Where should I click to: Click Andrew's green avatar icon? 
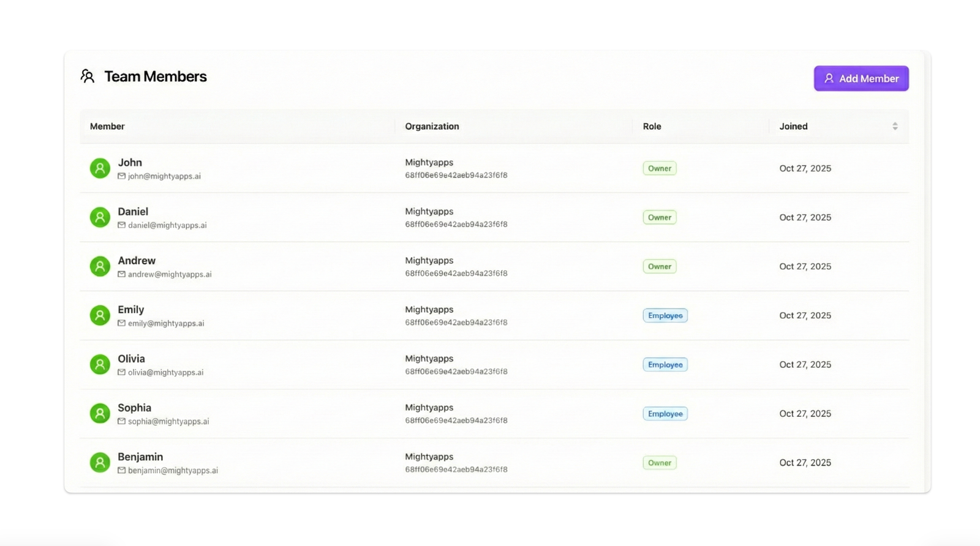tap(100, 266)
